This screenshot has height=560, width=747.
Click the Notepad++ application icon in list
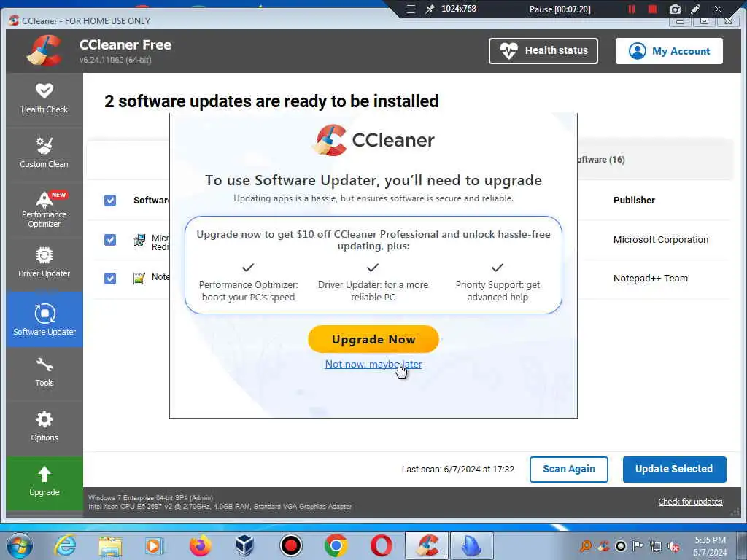tap(139, 278)
